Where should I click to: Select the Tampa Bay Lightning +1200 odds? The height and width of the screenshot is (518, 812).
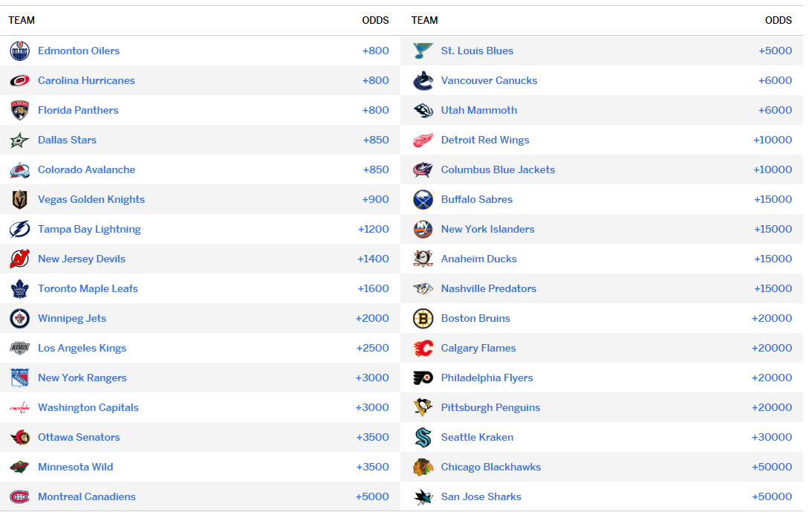tap(374, 229)
